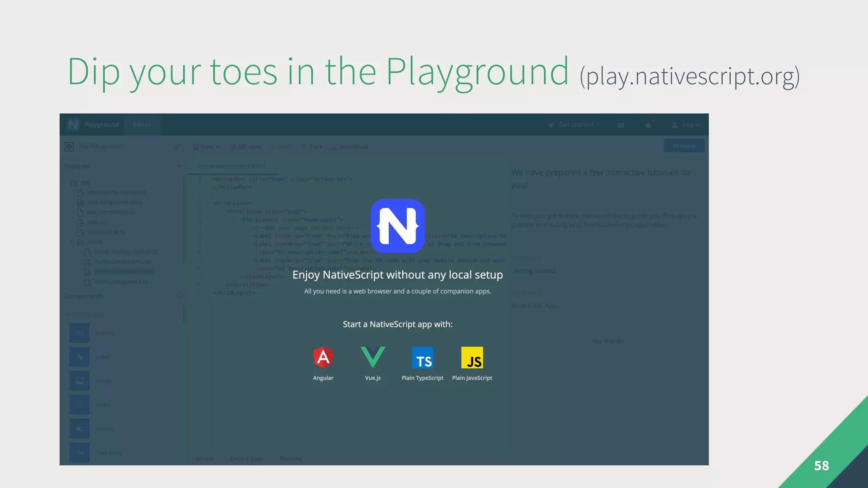Screen dimensions: 868x488
Task: Select the Image component icon
Action: [x=80, y=381]
